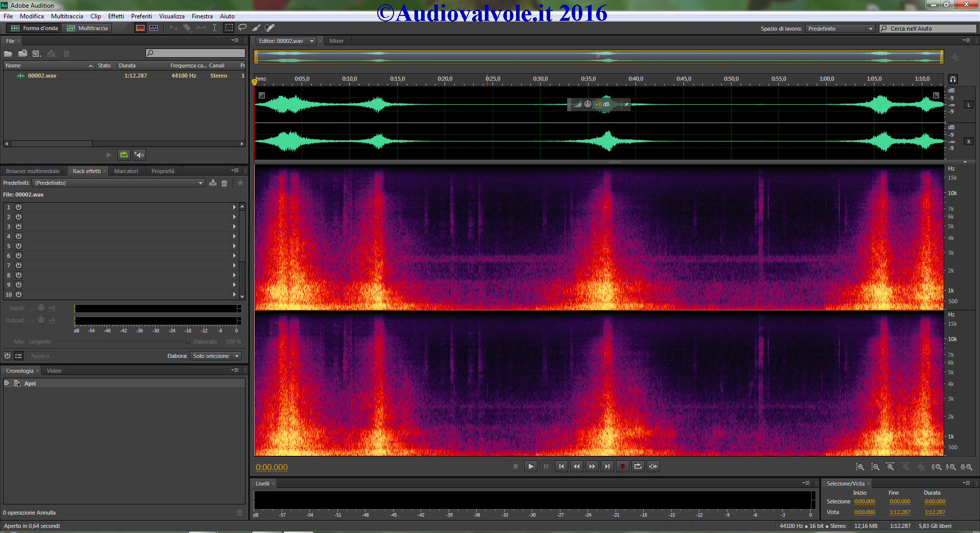Select the Spot Healing Brush tool
The width and height of the screenshot is (980, 533).
click(270, 28)
